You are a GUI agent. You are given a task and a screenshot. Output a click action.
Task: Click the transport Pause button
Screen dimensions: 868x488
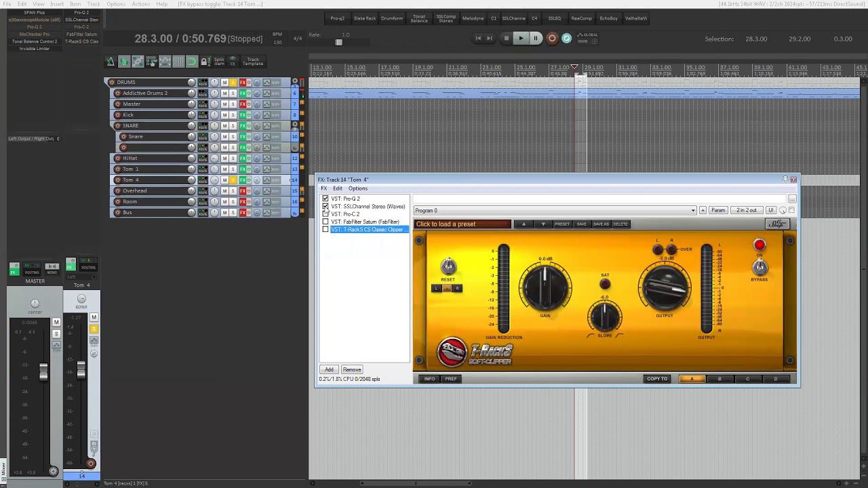tap(536, 39)
